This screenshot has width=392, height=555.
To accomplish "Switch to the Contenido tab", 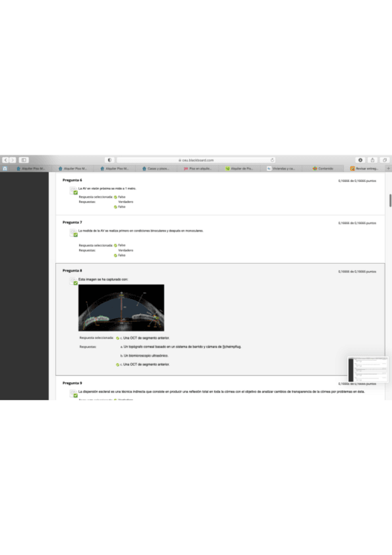I will pos(323,168).
